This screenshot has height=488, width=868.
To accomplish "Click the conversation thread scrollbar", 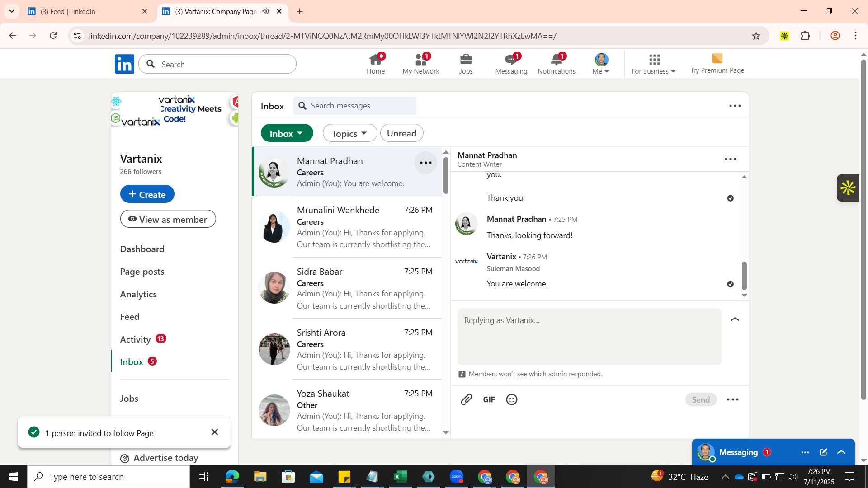I will tap(744, 276).
